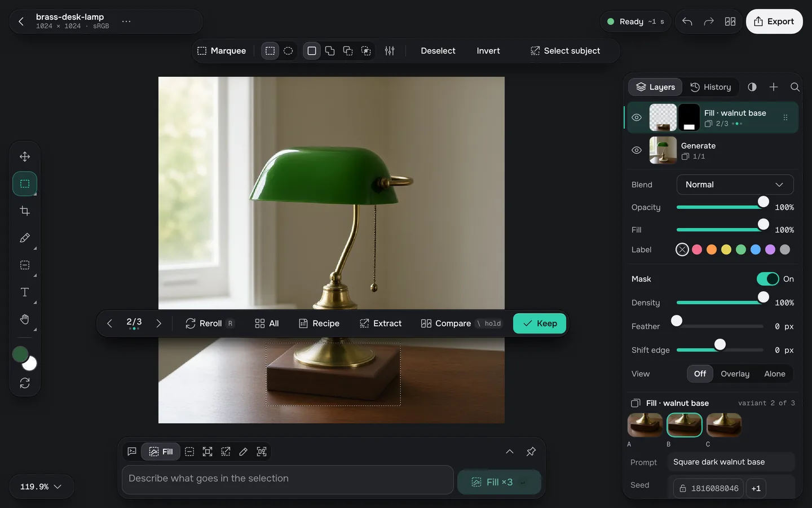Viewport: 812px width, 508px height.
Task: Switch to the History tab
Action: 710,87
